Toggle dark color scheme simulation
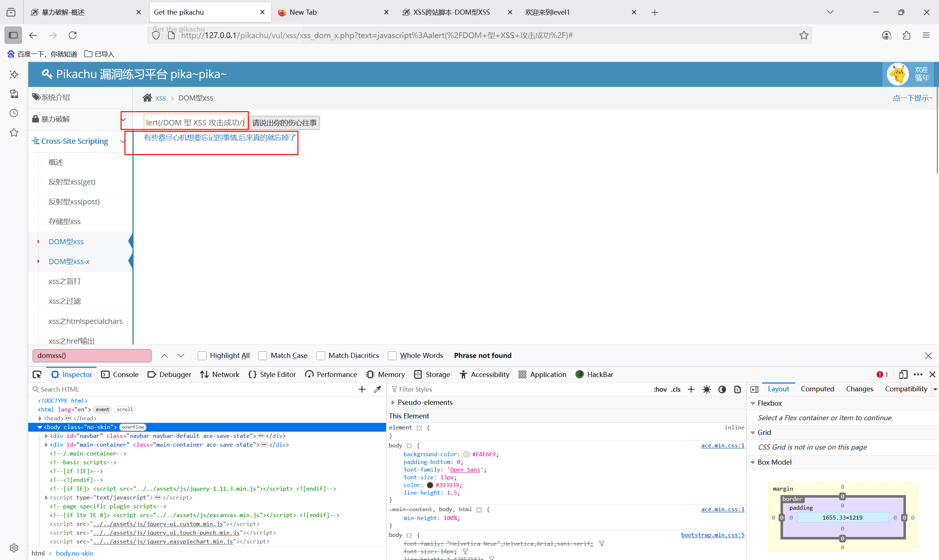The width and height of the screenshot is (939, 560). (722, 389)
